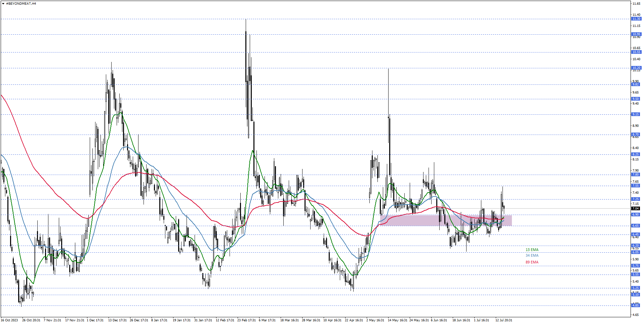
Task: Click the 14 May 16:31 time axis label
Action: point(398,320)
